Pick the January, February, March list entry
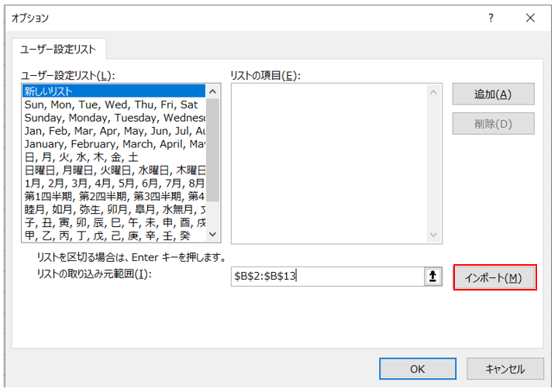 point(114,143)
